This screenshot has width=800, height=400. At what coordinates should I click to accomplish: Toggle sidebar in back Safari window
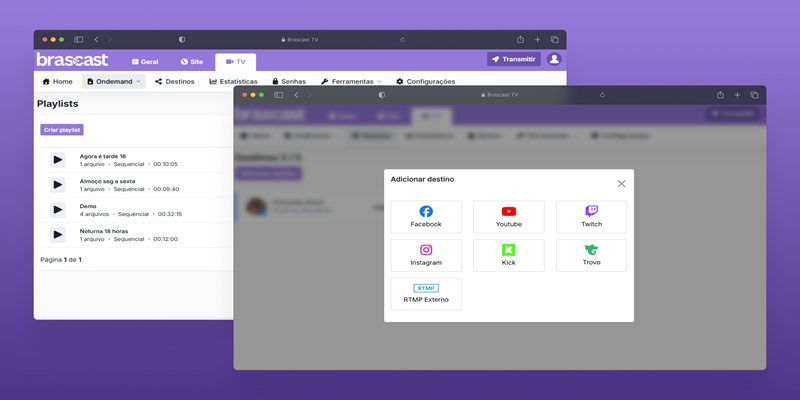[x=79, y=39]
